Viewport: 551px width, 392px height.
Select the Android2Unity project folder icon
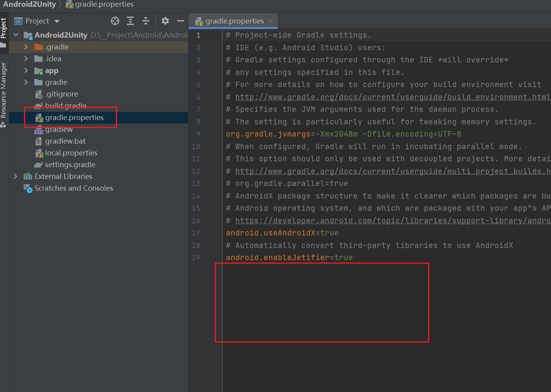[28, 35]
